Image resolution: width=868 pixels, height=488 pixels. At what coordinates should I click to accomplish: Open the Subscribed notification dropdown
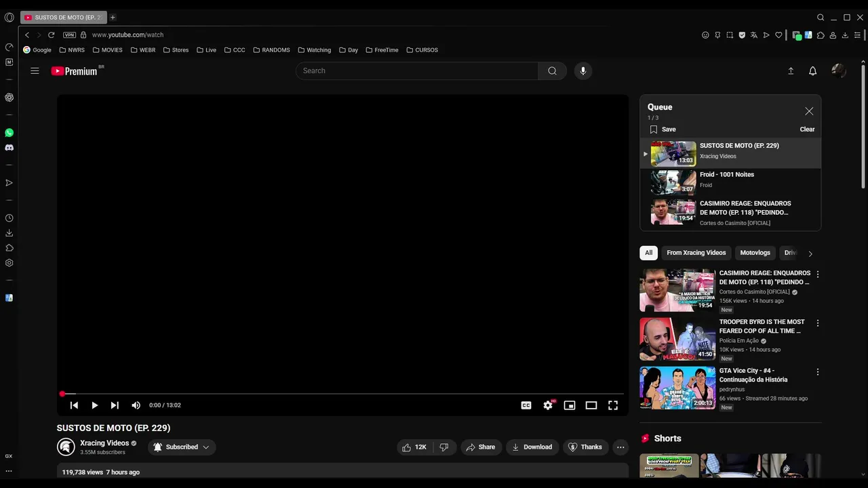pos(182,447)
